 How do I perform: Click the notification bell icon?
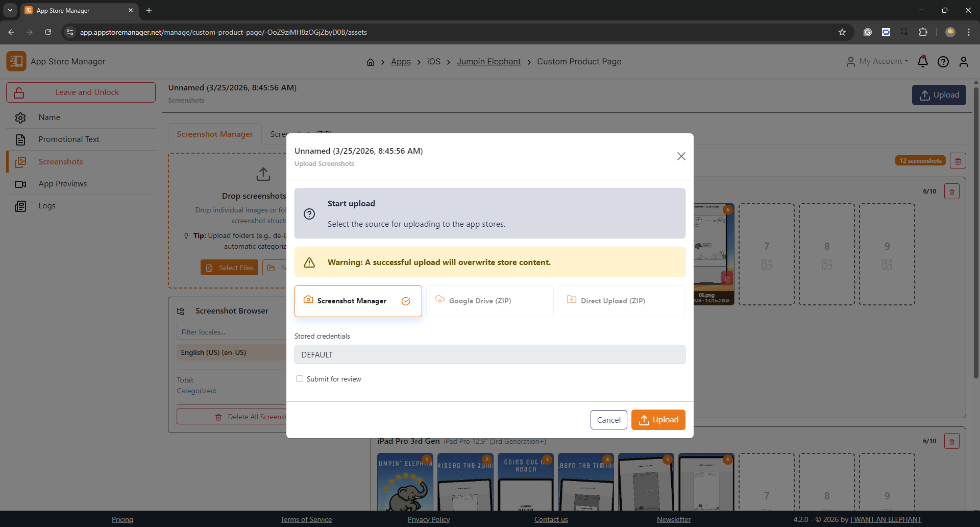(x=922, y=62)
